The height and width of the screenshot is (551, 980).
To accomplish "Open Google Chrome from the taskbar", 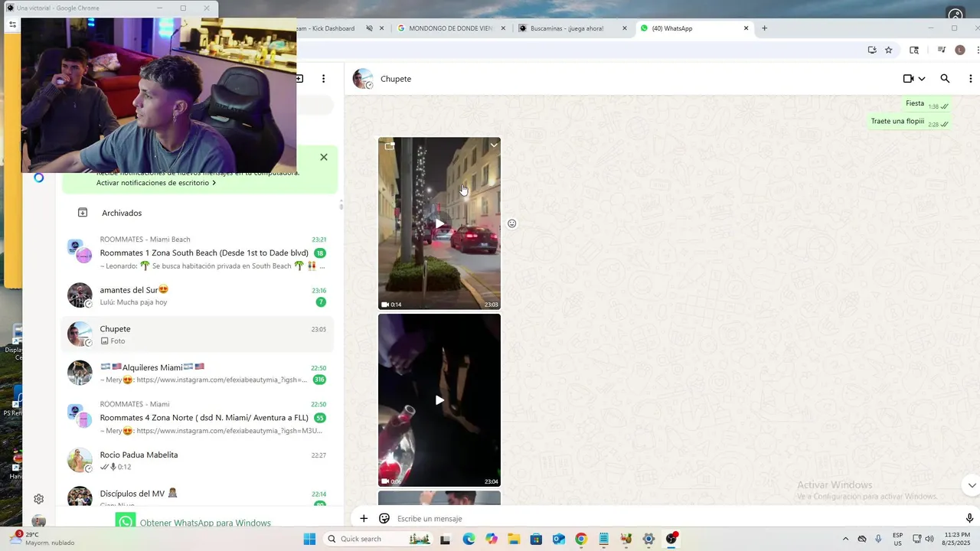I will coord(581,539).
